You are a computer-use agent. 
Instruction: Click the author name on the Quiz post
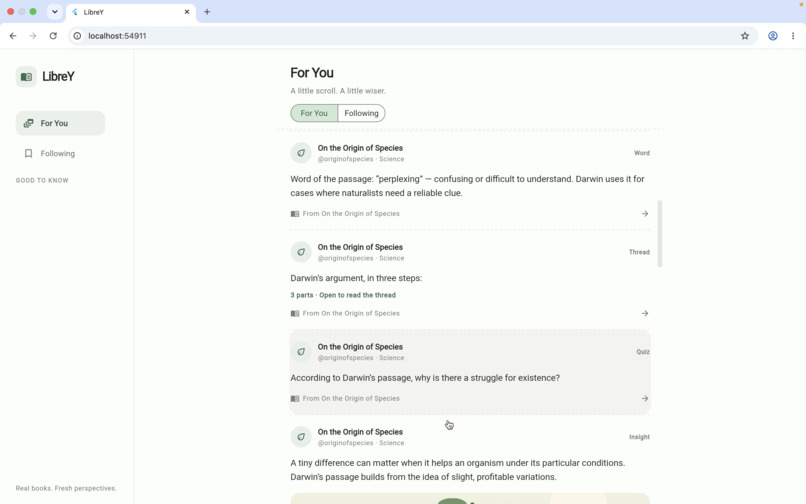pyautogui.click(x=360, y=347)
